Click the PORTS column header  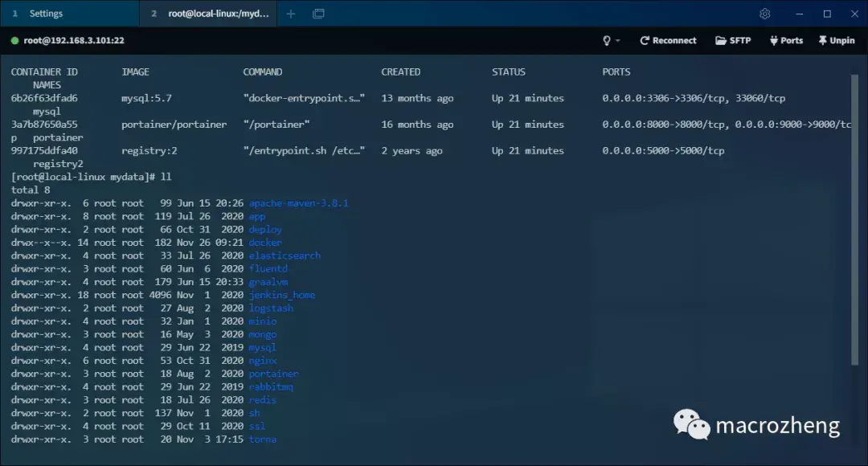[616, 72]
